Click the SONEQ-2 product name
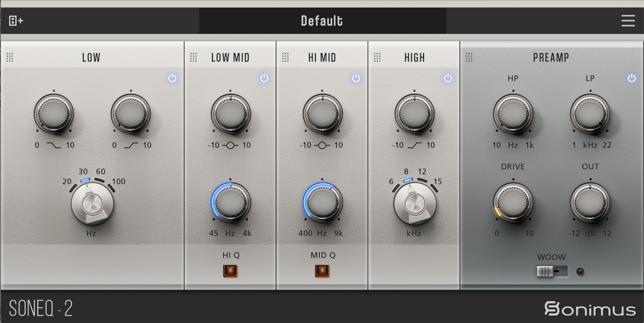The height and width of the screenshot is (323, 644). [41, 309]
